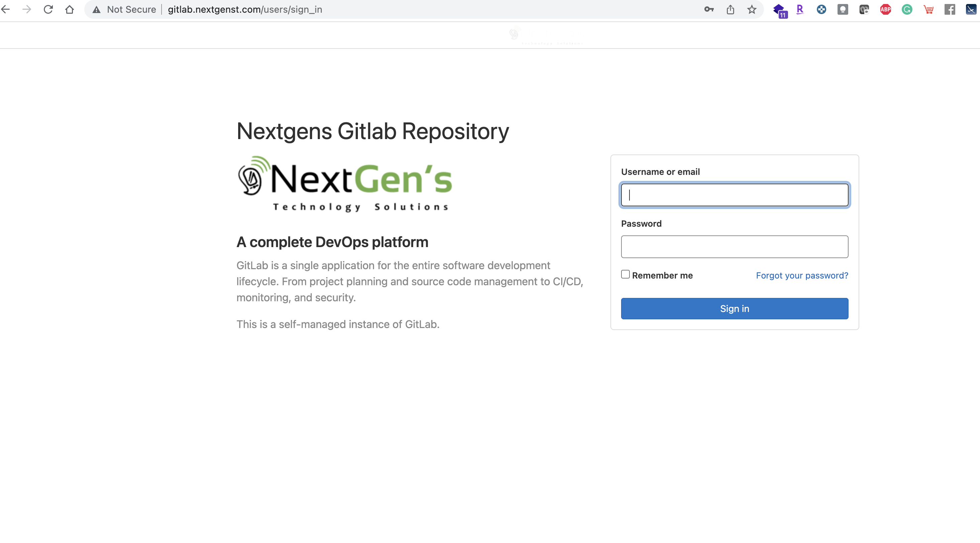Toggle the Remember me checkbox
Image resolution: width=980 pixels, height=543 pixels.
(x=625, y=274)
